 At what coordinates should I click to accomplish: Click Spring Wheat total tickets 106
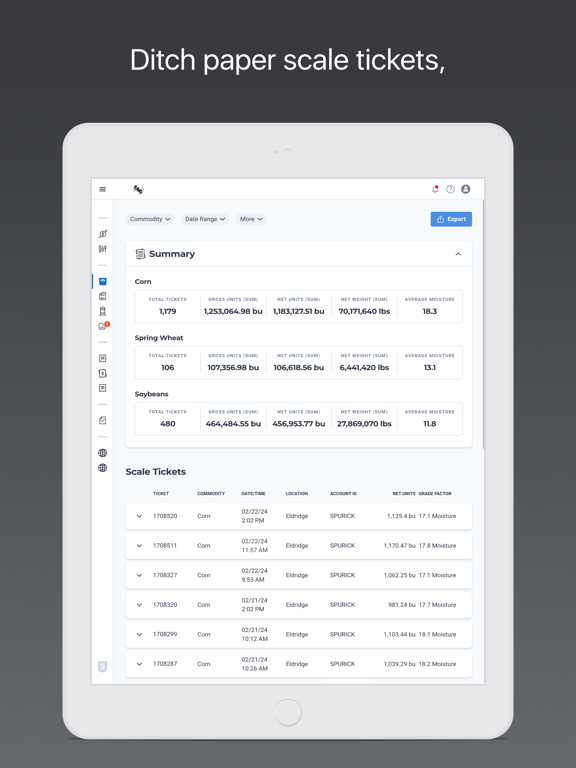(168, 367)
